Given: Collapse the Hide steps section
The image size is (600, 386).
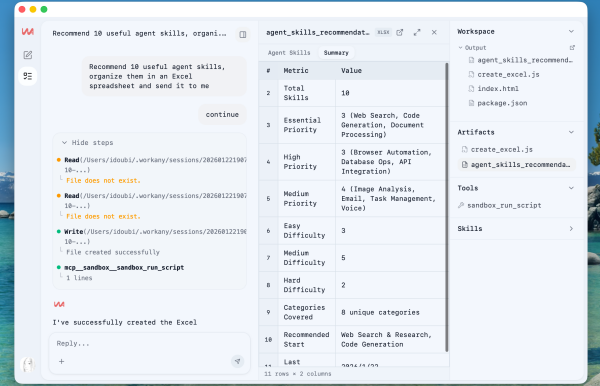Looking at the screenshot, I should click(88, 143).
